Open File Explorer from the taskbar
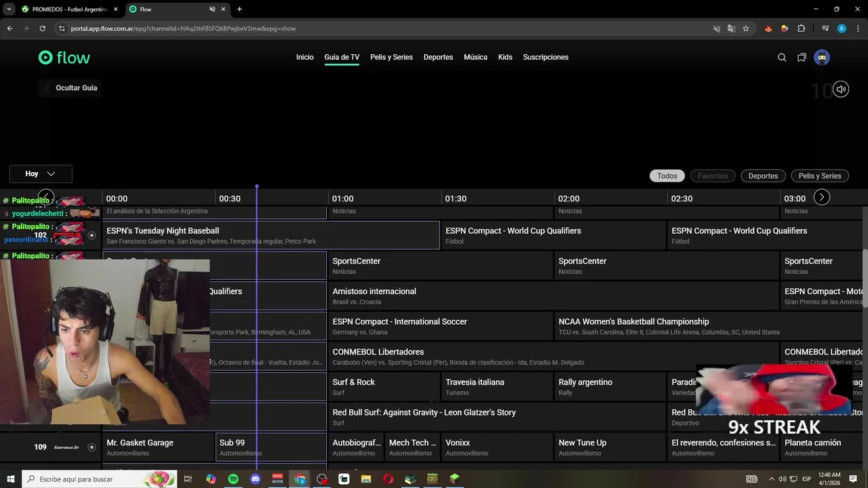The height and width of the screenshot is (488, 868). coord(366,479)
